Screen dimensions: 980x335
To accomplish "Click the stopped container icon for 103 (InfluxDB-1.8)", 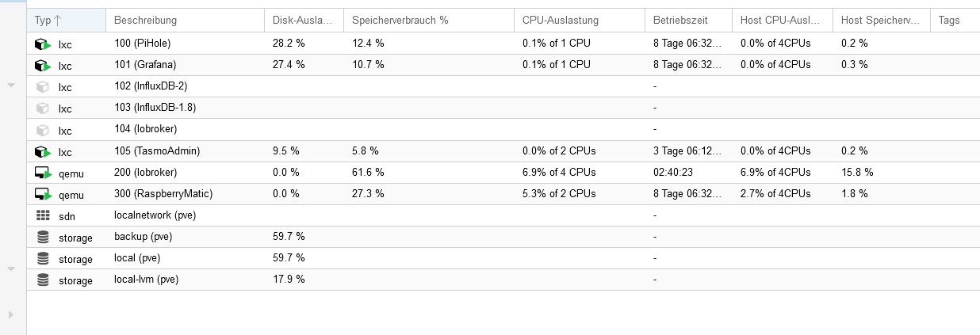I will pos(42,108).
